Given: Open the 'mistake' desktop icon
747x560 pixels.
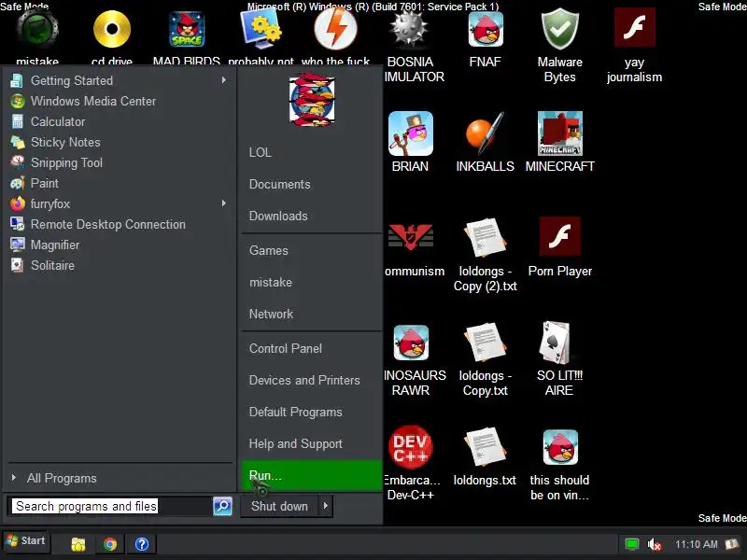Looking at the screenshot, I should tap(37, 29).
